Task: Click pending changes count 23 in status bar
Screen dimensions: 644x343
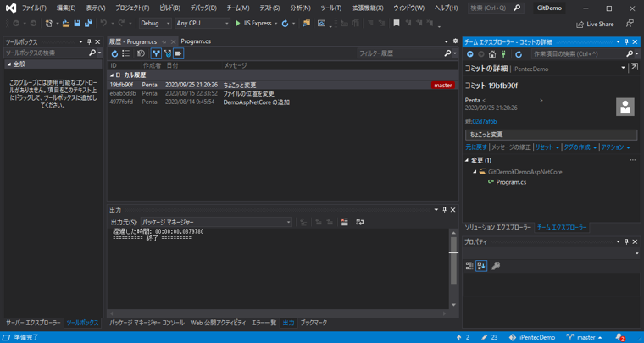Action: click(x=490, y=337)
